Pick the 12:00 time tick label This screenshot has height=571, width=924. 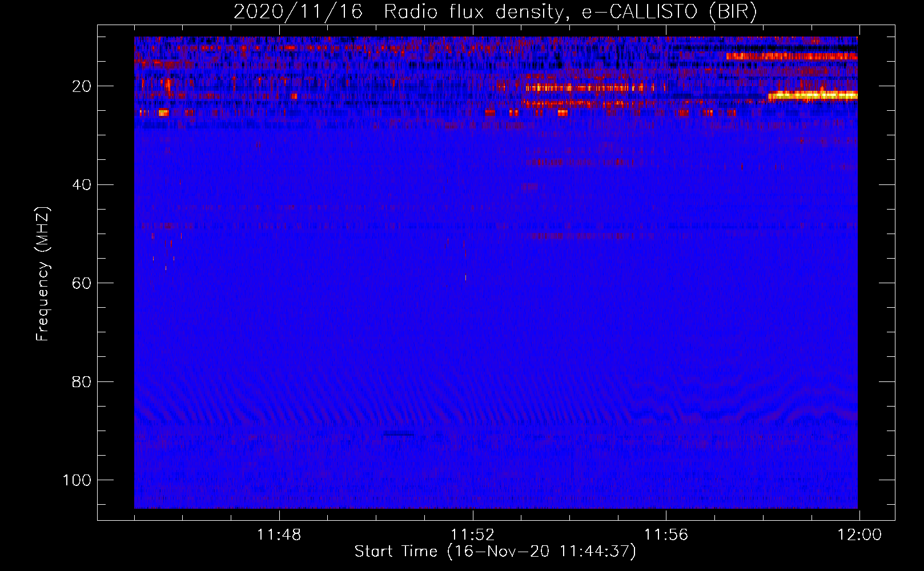click(x=859, y=535)
